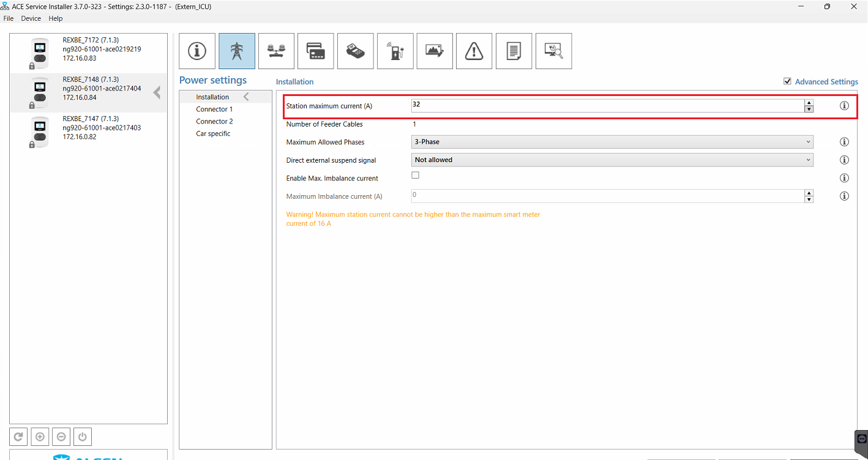This screenshot has height=460, width=868.
Task: Select Connector 1 in Power settings
Action: coord(214,109)
